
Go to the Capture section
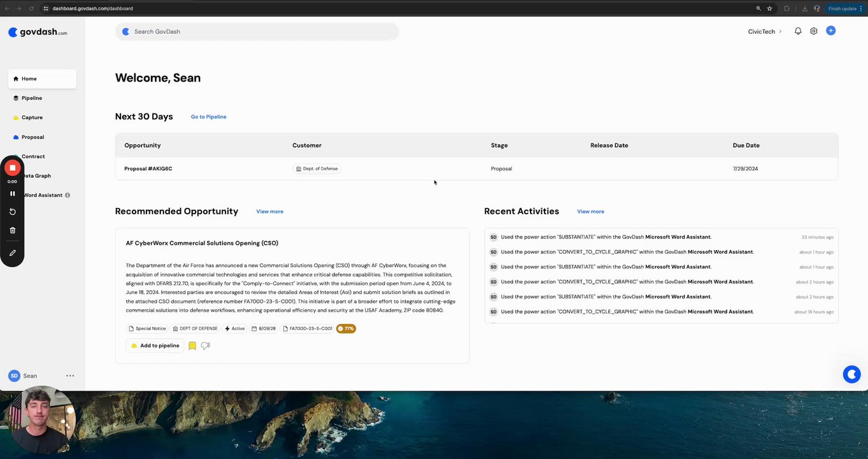(x=31, y=117)
